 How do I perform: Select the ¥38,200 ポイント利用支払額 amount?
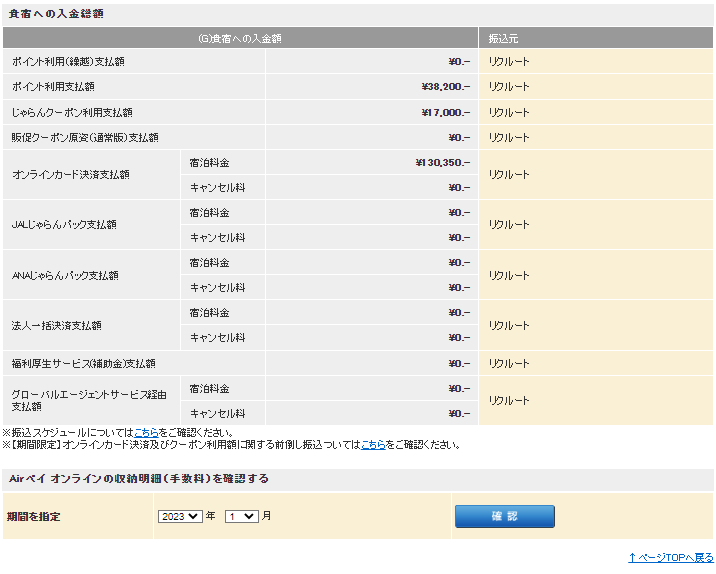pyautogui.click(x=445, y=87)
